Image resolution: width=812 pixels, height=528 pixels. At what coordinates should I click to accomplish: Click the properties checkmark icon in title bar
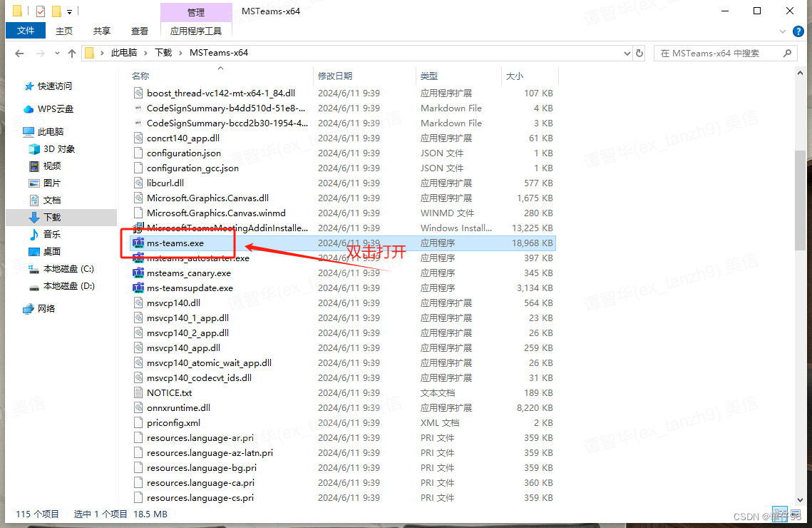click(x=41, y=11)
